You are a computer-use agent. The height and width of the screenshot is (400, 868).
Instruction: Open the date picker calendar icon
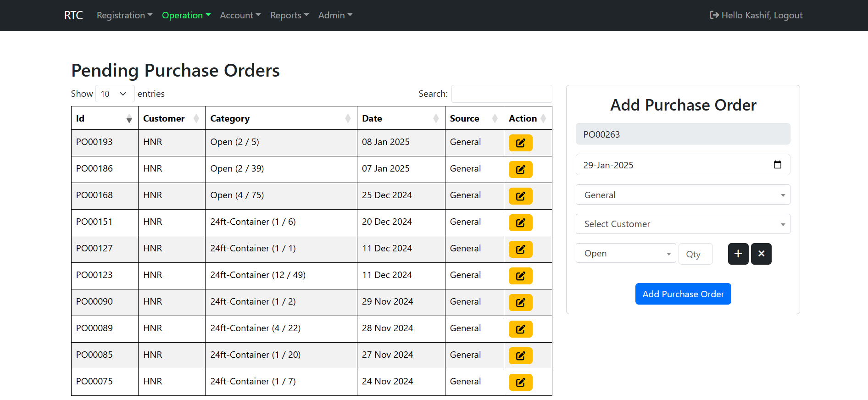[x=777, y=165]
